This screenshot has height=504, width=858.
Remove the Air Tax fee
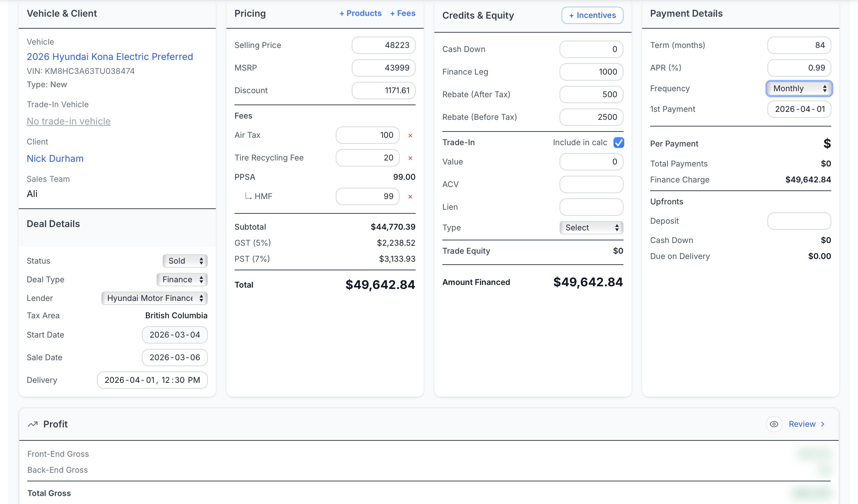(x=410, y=135)
